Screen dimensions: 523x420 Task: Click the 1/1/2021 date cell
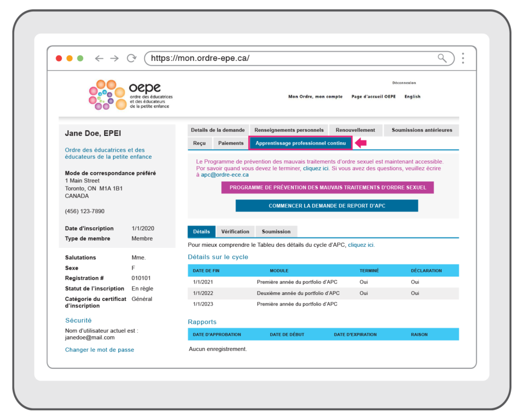click(203, 282)
